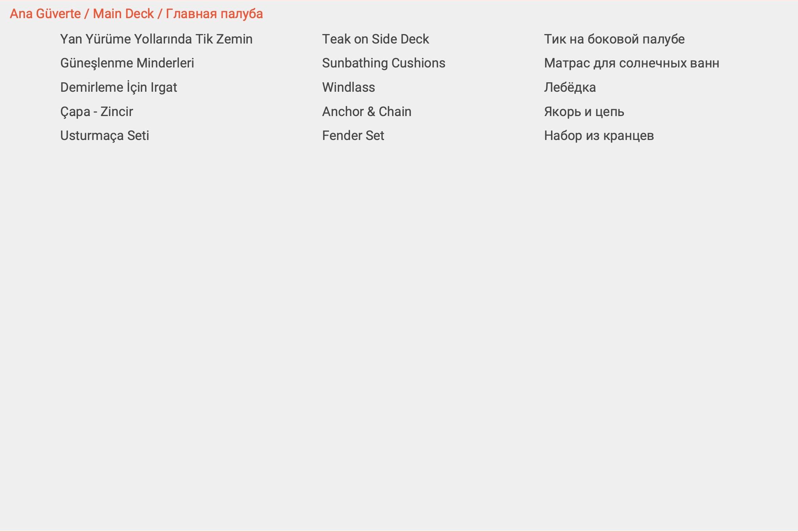Click the 'Windlass' entry

point(348,87)
